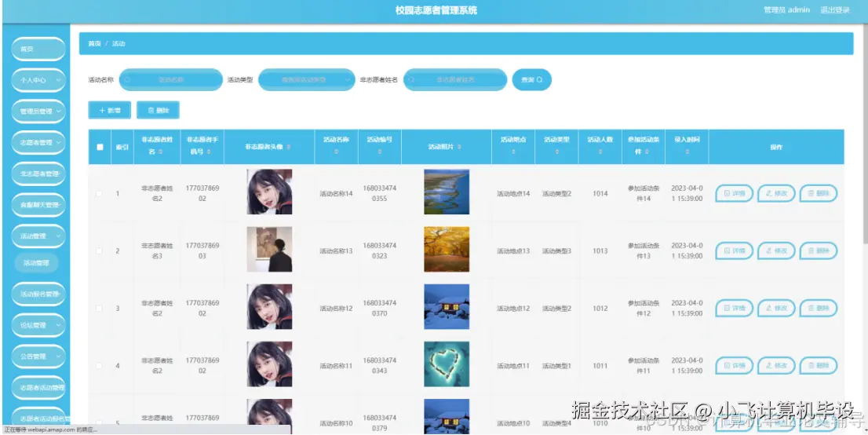Click 删除 for 活动名称13 row
This screenshot has height=435, width=868.
(x=819, y=251)
